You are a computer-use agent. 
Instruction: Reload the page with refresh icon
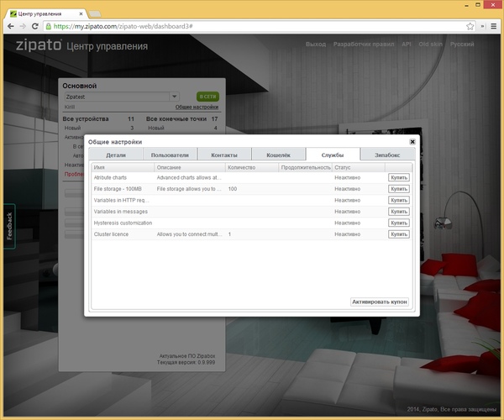coord(35,26)
